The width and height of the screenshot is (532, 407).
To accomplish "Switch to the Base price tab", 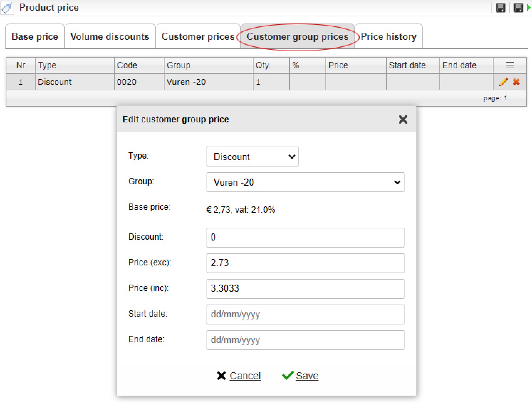I will tap(35, 36).
